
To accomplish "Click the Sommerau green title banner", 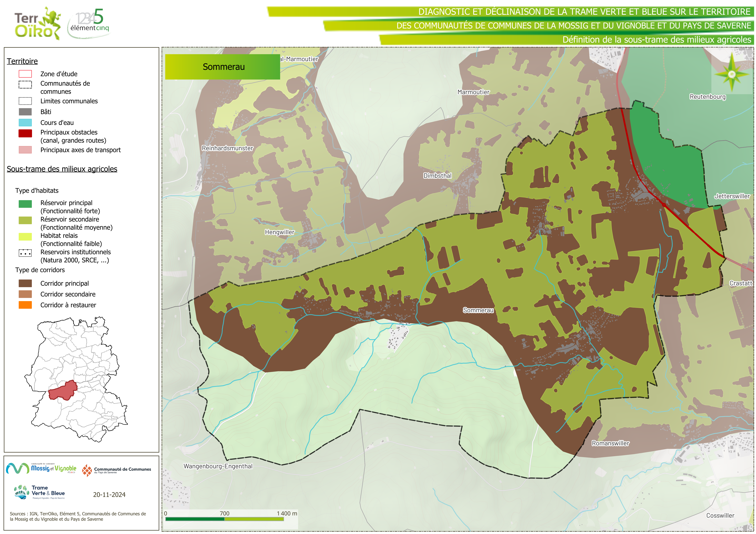I will point(223,67).
